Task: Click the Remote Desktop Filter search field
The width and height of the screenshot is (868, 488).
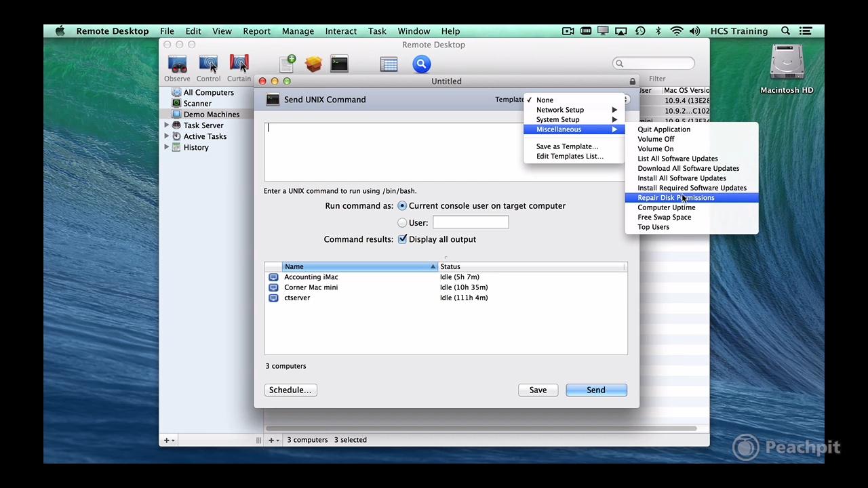Action: click(x=654, y=63)
